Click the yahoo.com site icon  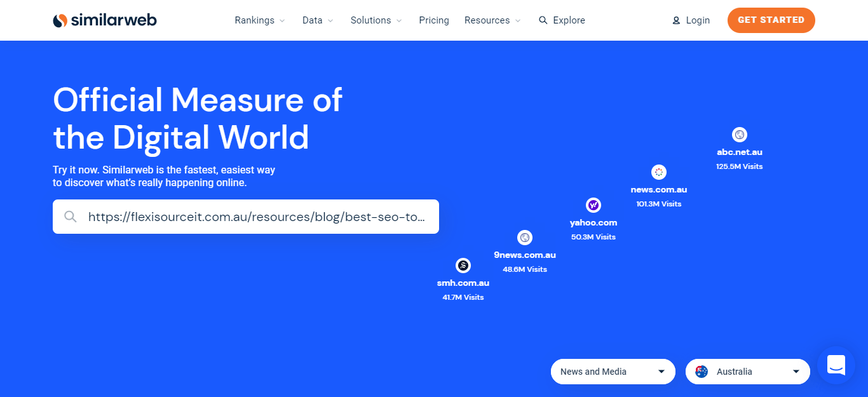point(593,205)
